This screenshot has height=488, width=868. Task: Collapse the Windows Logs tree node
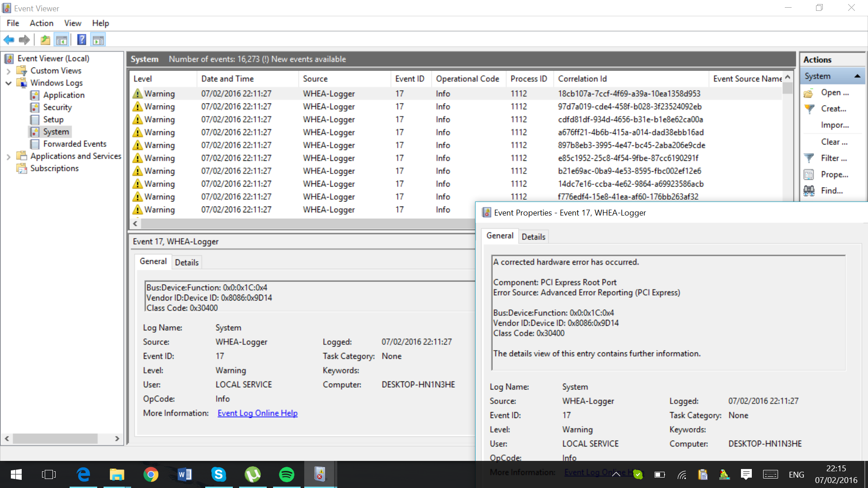(x=9, y=83)
